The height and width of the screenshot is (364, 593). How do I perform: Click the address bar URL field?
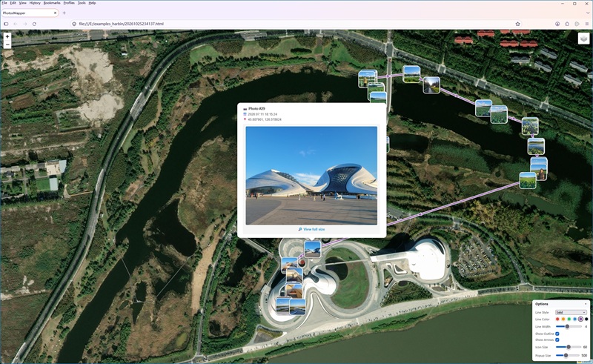click(295, 24)
